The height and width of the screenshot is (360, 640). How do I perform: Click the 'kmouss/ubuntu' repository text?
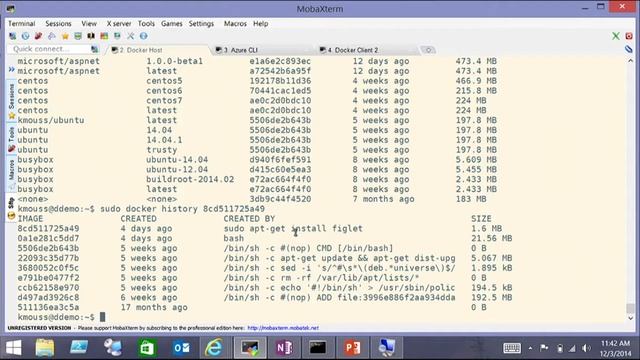51,120
